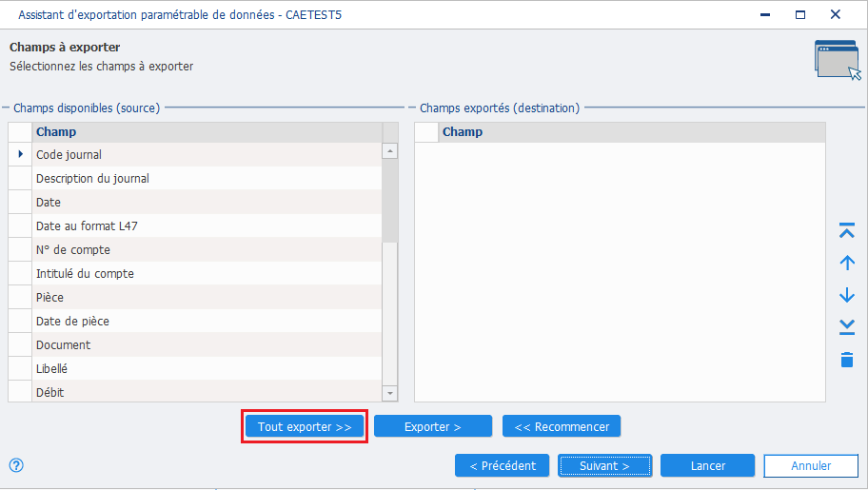Click source list Champ column header
The image size is (868, 490).
click(x=207, y=131)
